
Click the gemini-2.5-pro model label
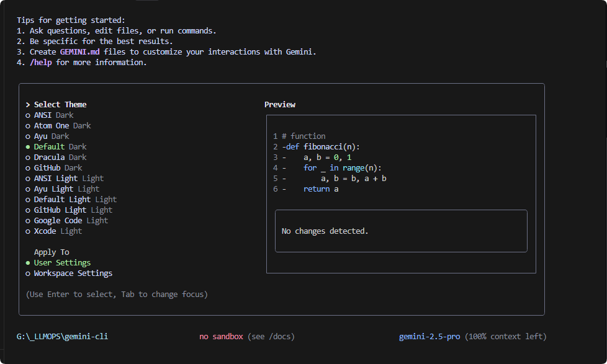(429, 337)
